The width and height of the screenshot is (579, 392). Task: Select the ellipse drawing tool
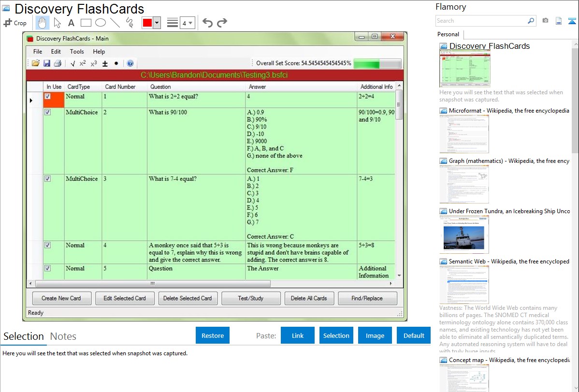(101, 23)
